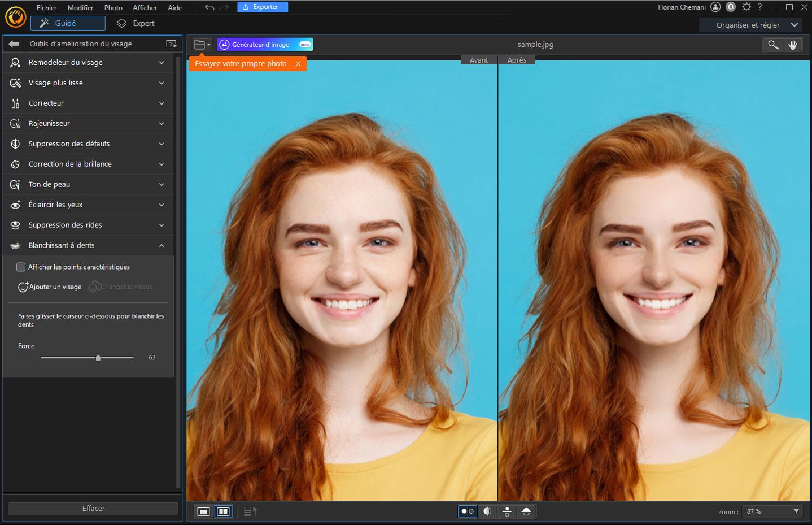This screenshot has width=812, height=525.
Task: Expand Rajeunisseur section
Action: (x=161, y=124)
